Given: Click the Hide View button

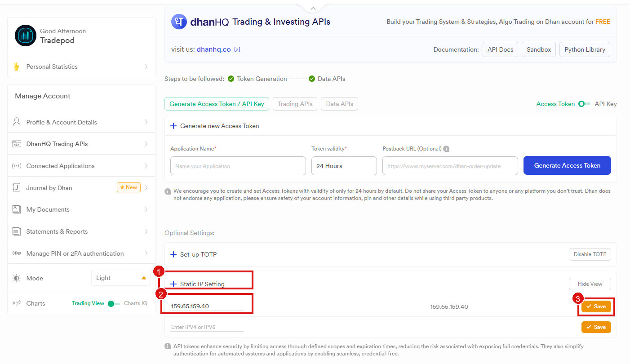Looking at the screenshot, I should click(x=590, y=284).
